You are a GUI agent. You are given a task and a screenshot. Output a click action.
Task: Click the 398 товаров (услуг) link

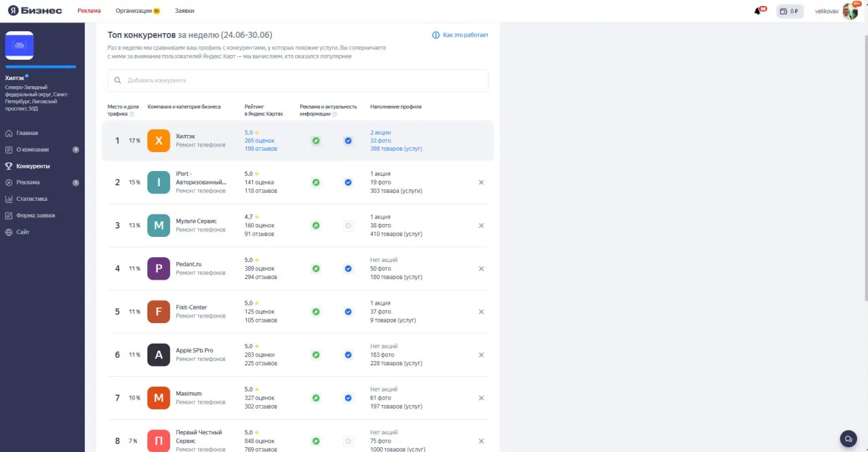click(x=396, y=149)
